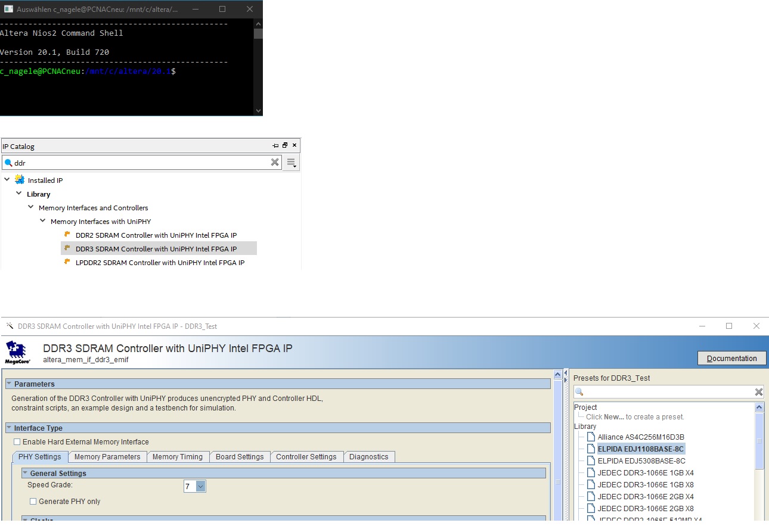Image resolution: width=769 pixels, height=532 pixels.
Task: Click the DDR3 SDRAM Controller IP icon
Action: [x=67, y=248]
